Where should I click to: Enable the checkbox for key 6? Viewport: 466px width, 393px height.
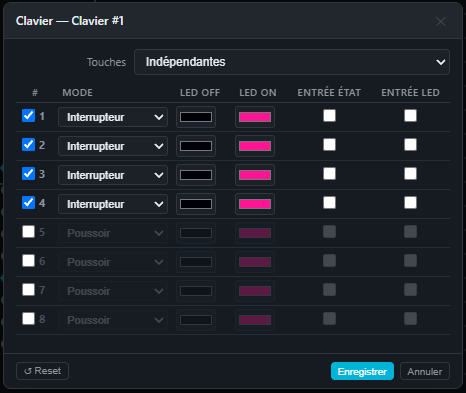(28, 261)
